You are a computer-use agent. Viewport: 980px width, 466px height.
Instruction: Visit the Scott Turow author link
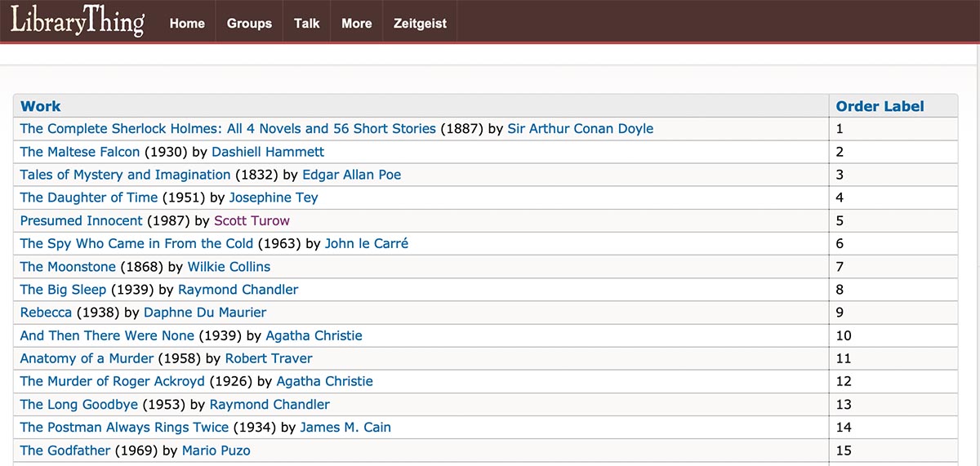pos(252,220)
